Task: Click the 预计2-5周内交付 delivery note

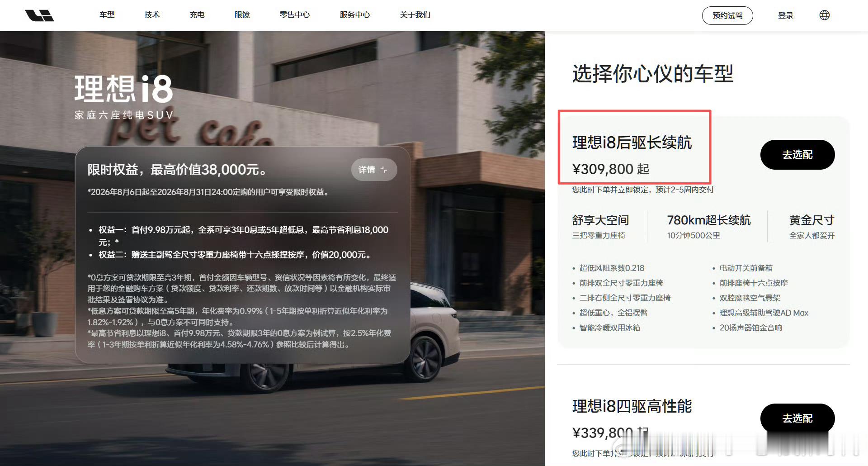Action: click(x=643, y=190)
